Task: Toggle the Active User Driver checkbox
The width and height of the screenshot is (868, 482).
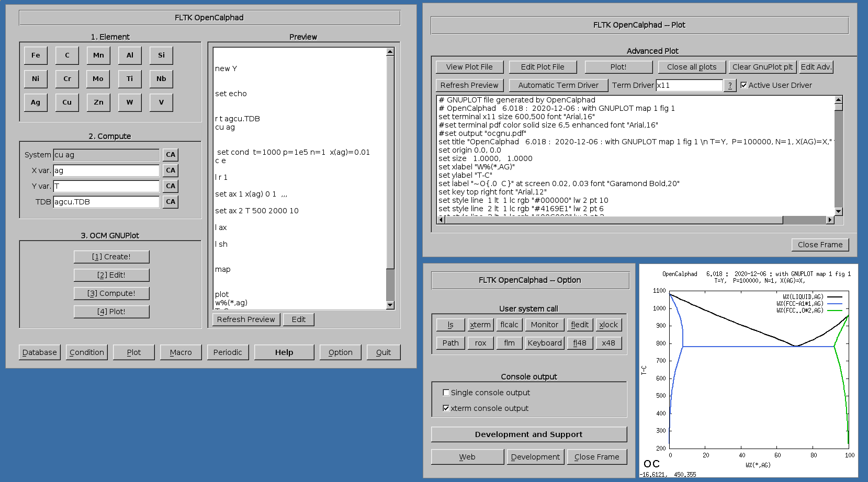Action: point(743,85)
